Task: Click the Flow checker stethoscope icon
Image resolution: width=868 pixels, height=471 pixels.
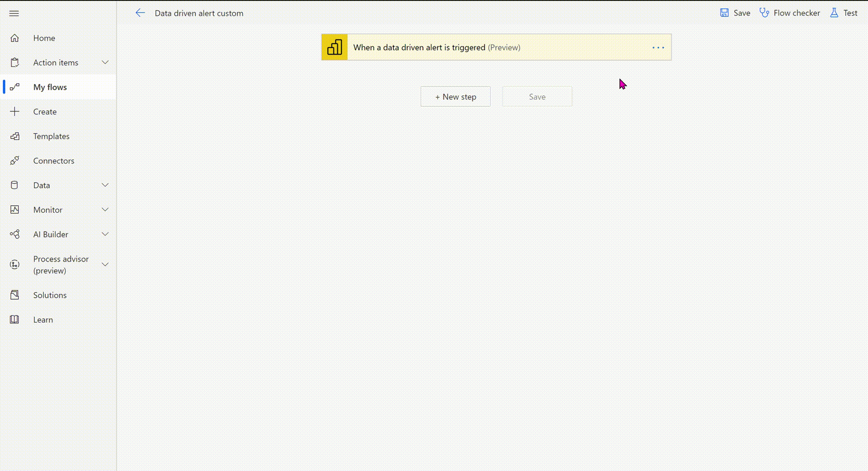Action: coord(764,13)
